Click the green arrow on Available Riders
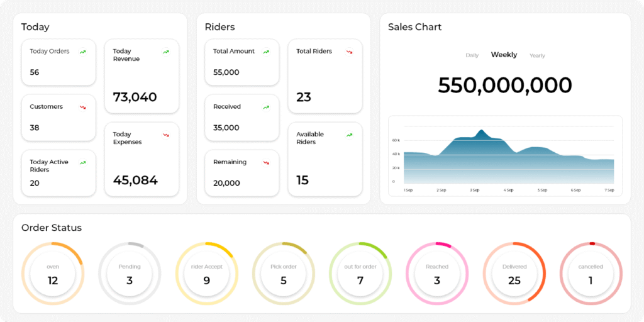The height and width of the screenshot is (322, 644). [x=350, y=135]
